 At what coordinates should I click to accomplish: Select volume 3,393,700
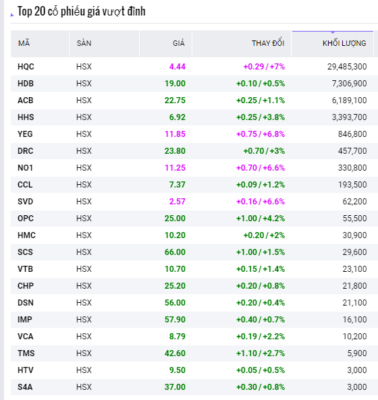click(349, 117)
